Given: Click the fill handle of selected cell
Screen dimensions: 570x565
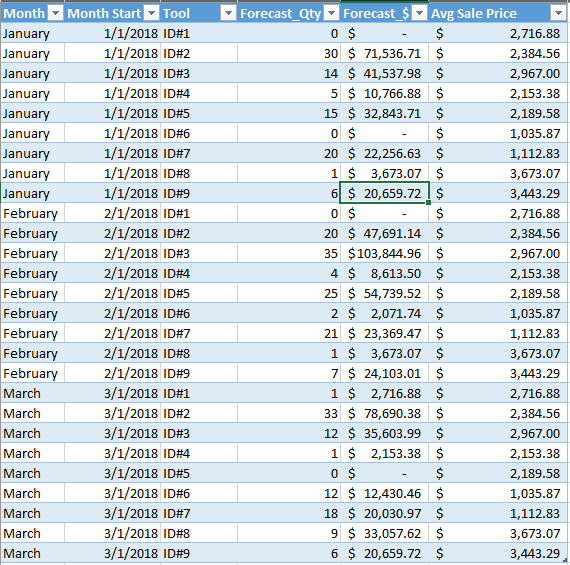Looking at the screenshot, I should coord(429,203).
